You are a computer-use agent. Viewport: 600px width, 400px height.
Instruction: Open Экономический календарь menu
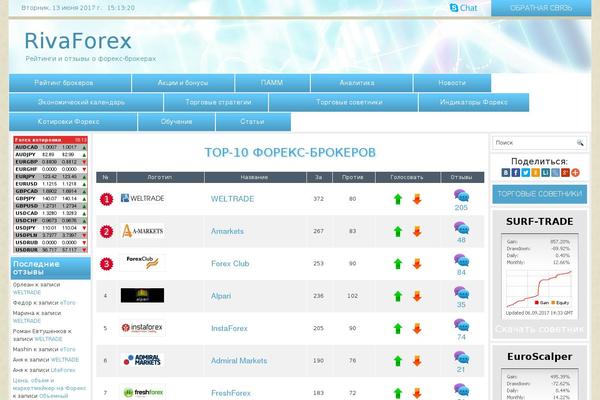tap(86, 103)
